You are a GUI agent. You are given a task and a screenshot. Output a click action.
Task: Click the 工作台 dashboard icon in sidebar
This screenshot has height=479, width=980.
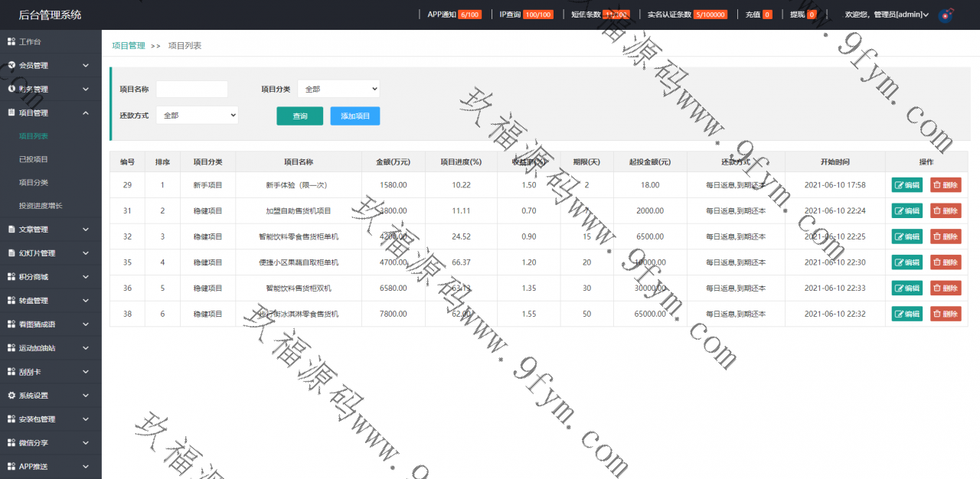[11, 41]
